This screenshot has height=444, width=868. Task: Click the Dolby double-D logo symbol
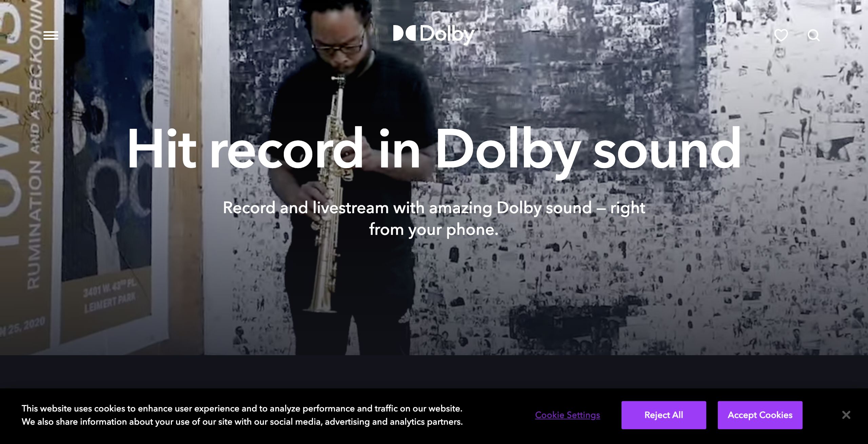coord(405,33)
